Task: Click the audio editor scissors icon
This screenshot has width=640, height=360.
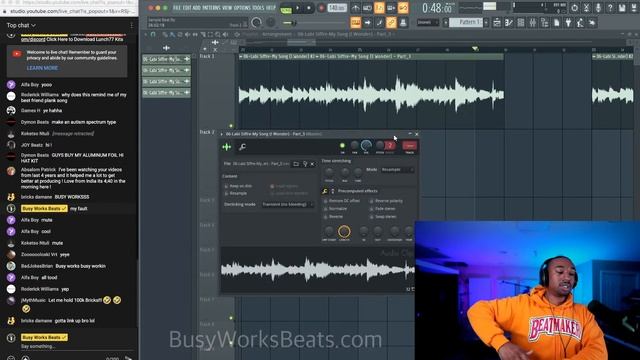Action: coord(586,8)
